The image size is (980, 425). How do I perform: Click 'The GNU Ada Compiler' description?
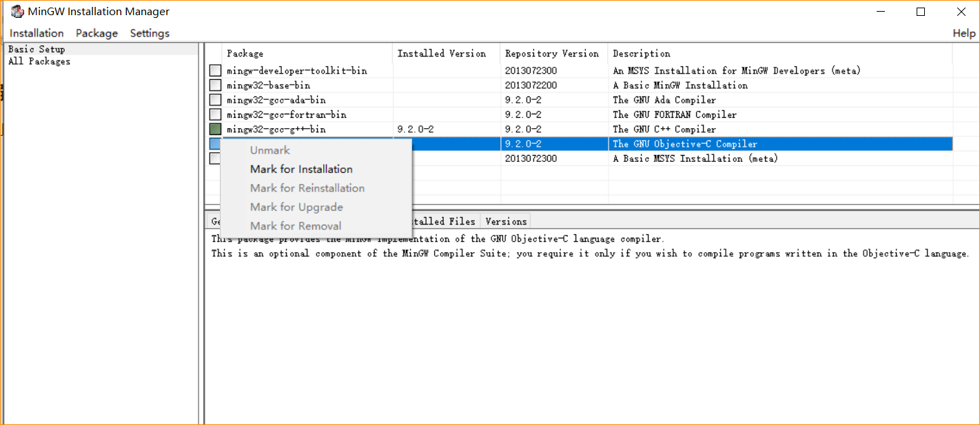[664, 100]
